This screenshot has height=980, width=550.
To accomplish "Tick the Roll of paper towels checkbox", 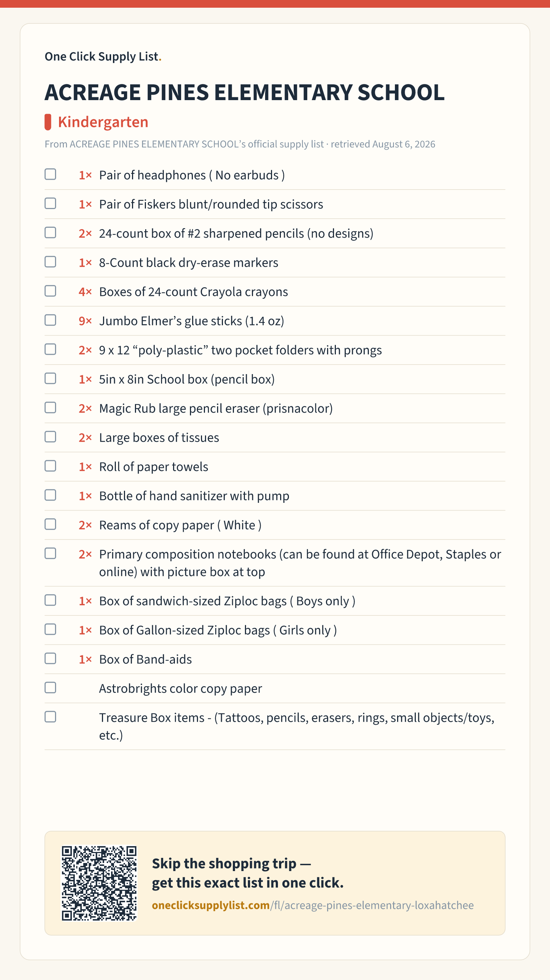I will click(x=50, y=466).
